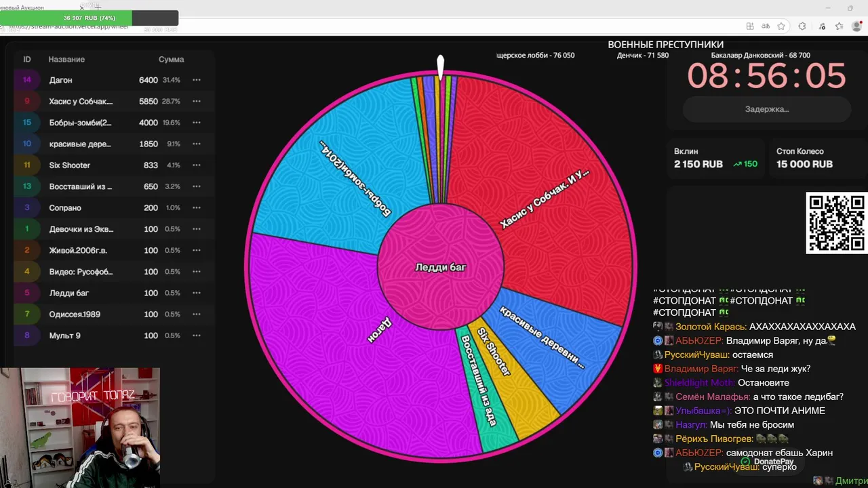
Task: Click the QR code image
Action: tap(837, 223)
